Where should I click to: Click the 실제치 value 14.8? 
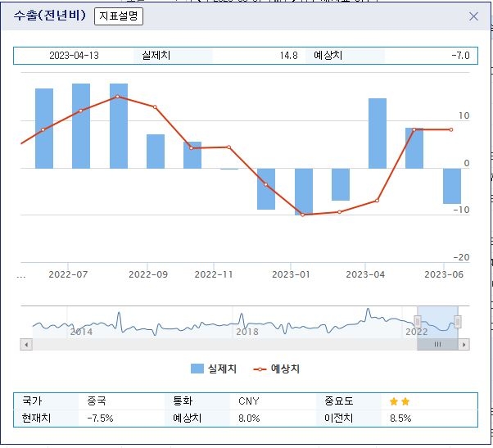[x=288, y=56]
